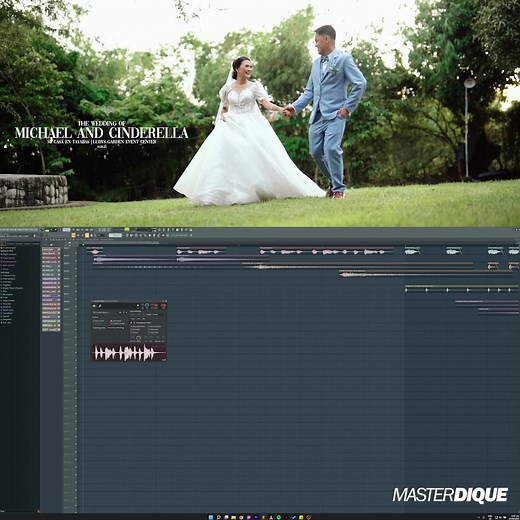Click the wrench icon in channel settings
The width and height of the screenshot is (520, 520).
100,306
